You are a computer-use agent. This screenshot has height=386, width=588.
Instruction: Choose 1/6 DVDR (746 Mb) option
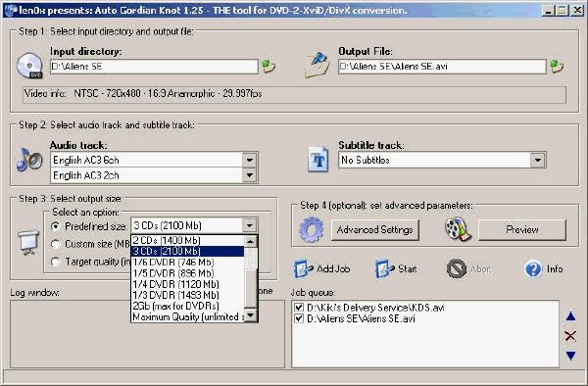188,262
